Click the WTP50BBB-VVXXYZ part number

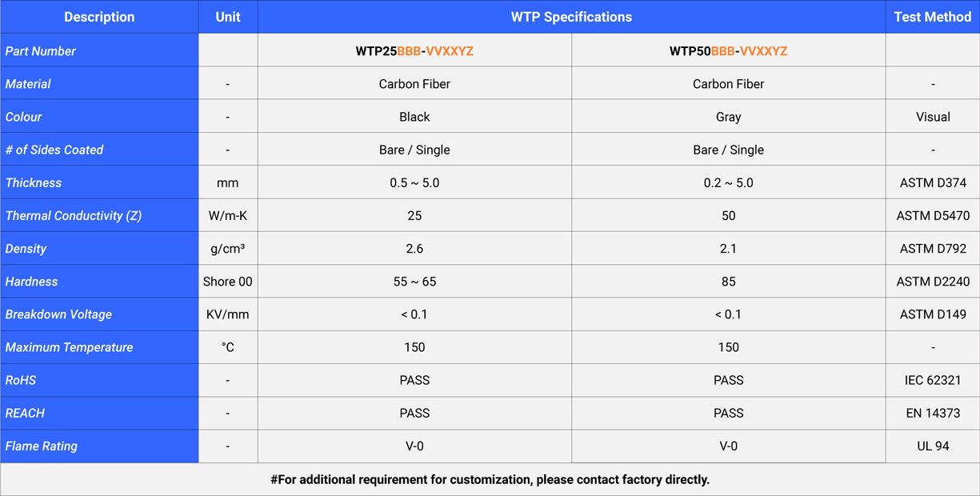(x=728, y=51)
